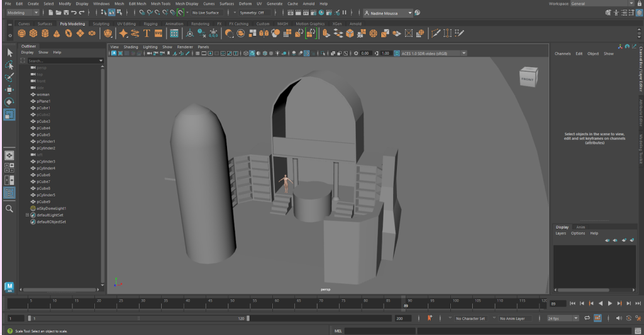Image resolution: width=644 pixels, height=335 pixels.
Task: Open the No Character Set dropdown
Action: coord(472,319)
